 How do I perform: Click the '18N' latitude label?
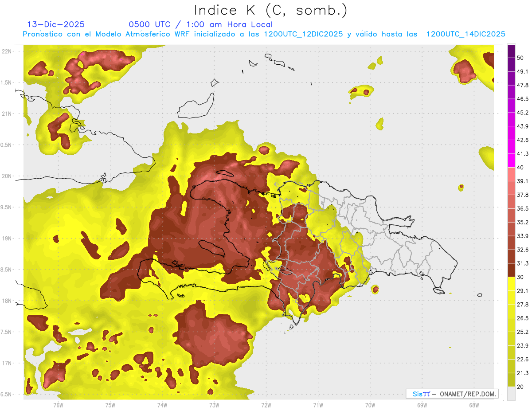pyautogui.click(x=7, y=301)
